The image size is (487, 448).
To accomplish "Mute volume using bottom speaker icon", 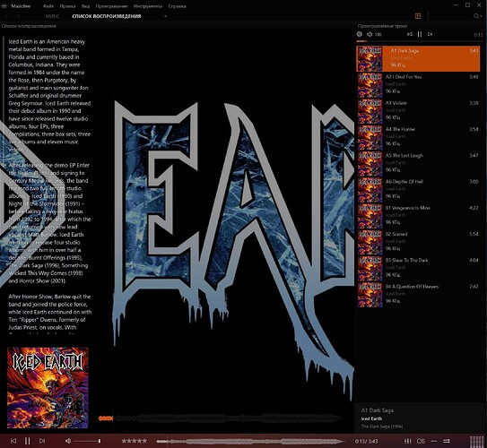I will [68, 441].
